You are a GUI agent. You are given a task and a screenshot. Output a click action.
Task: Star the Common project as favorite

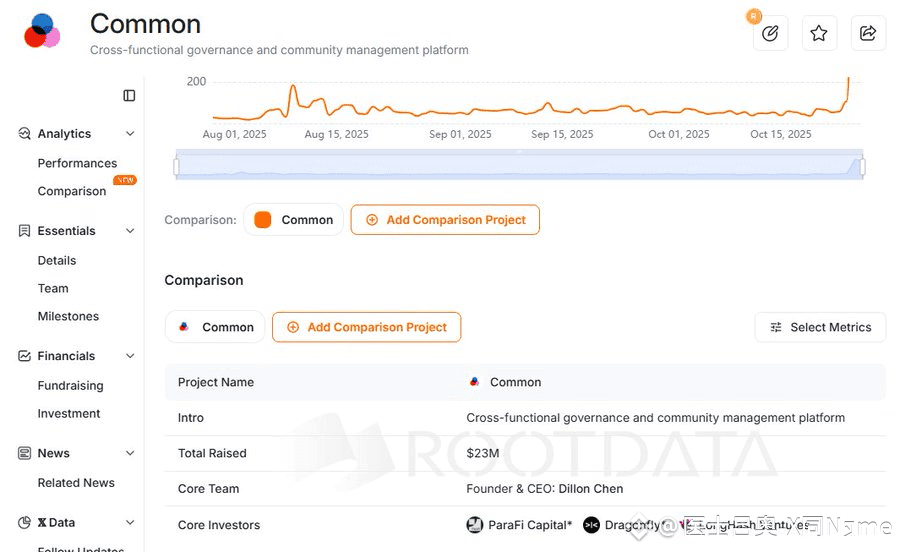tap(819, 33)
